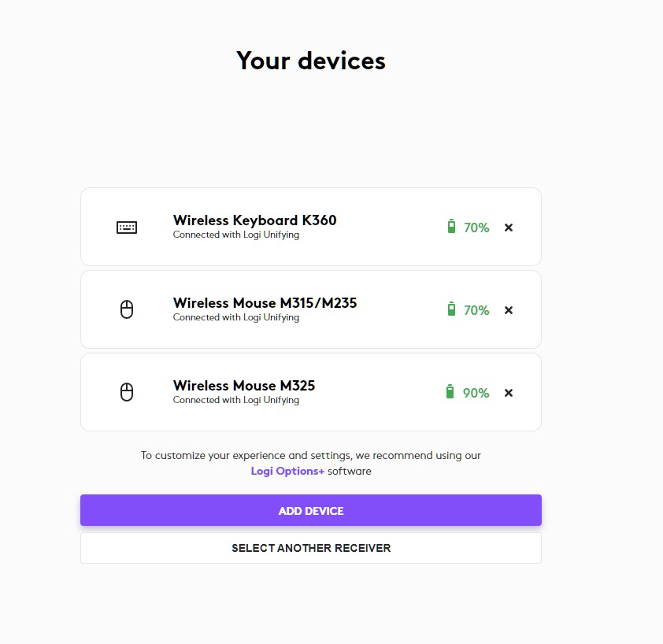Remove the Wireless Keyboard K360 device
Image resolution: width=663 pixels, height=644 pixels.
point(509,228)
